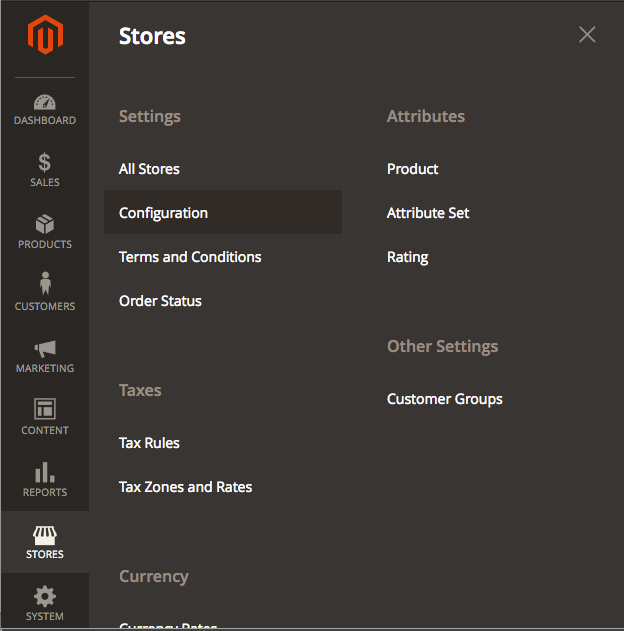The image size is (624, 631).
Task: Open All Stores settings
Action: (x=149, y=169)
